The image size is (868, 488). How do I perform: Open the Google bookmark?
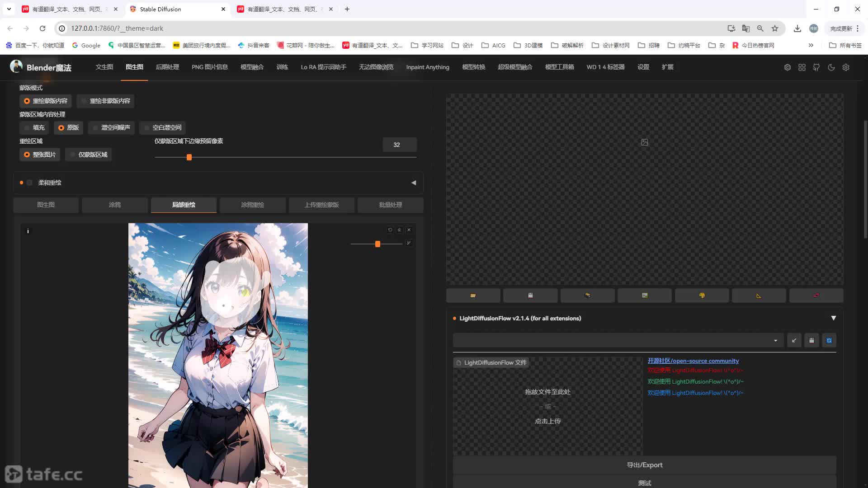pos(86,45)
